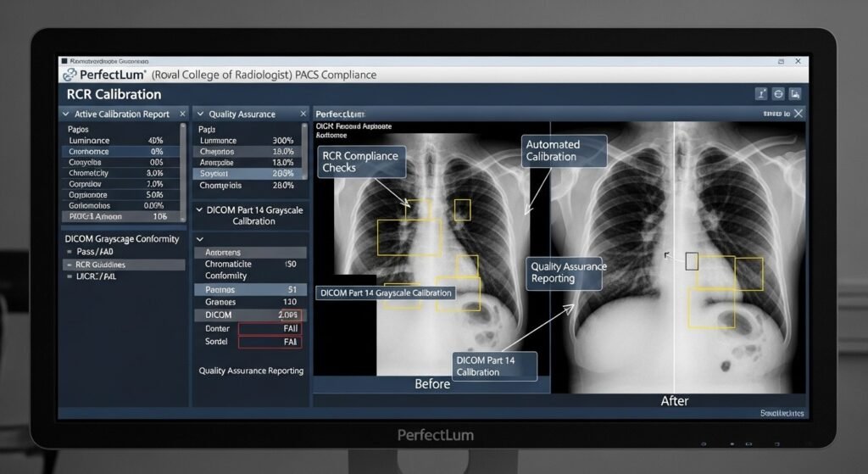
Task: Close the Quality Assurance panel
Action: click(303, 114)
